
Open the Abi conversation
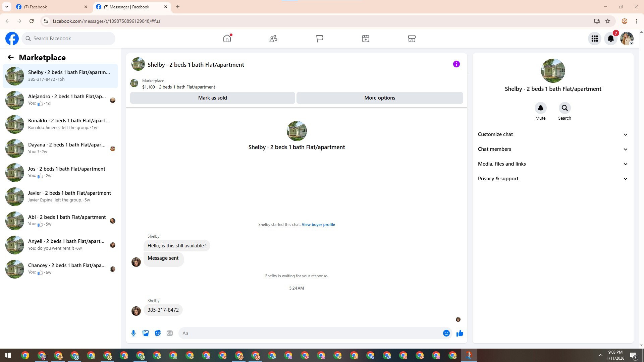(x=60, y=221)
